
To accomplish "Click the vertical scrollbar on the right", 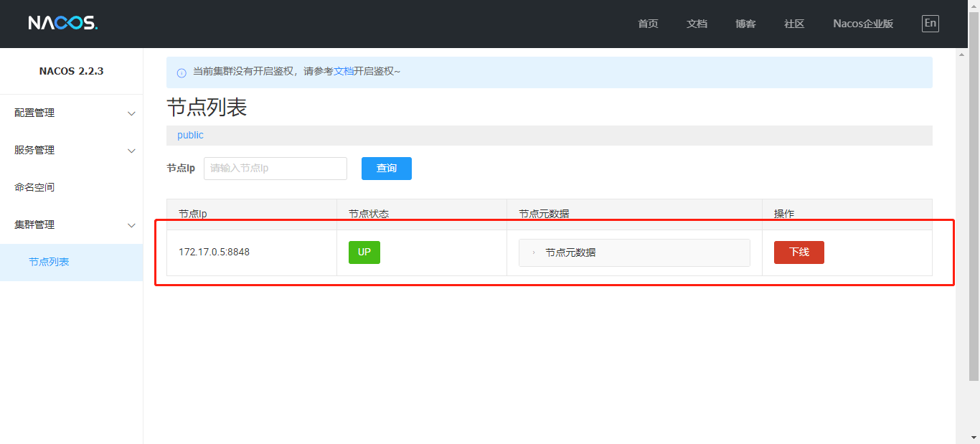I will coord(974,215).
